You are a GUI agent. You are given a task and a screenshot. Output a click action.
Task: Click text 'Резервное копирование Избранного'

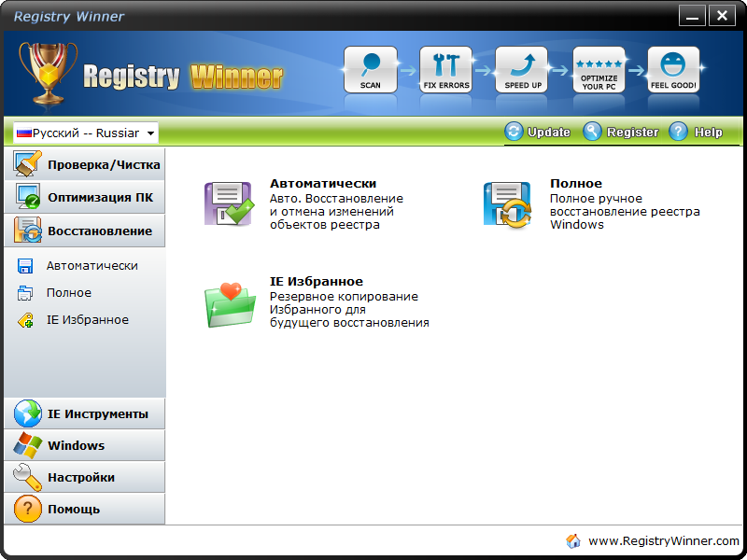[344, 302]
